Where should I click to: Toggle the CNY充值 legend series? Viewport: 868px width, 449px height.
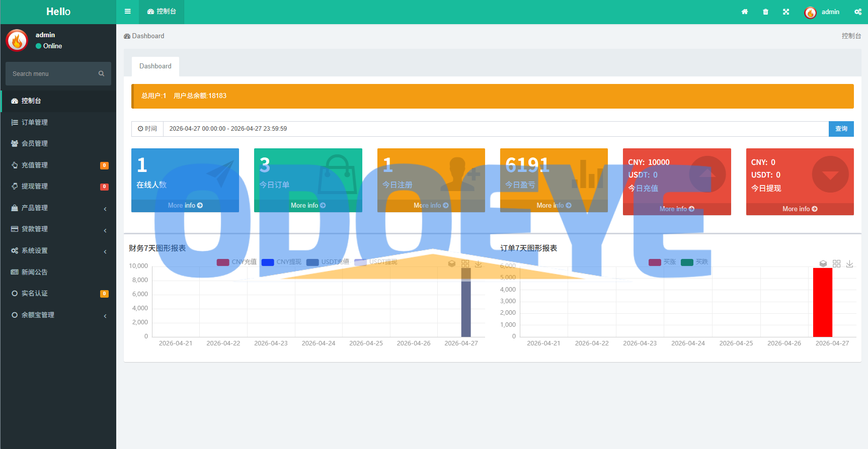tap(236, 262)
